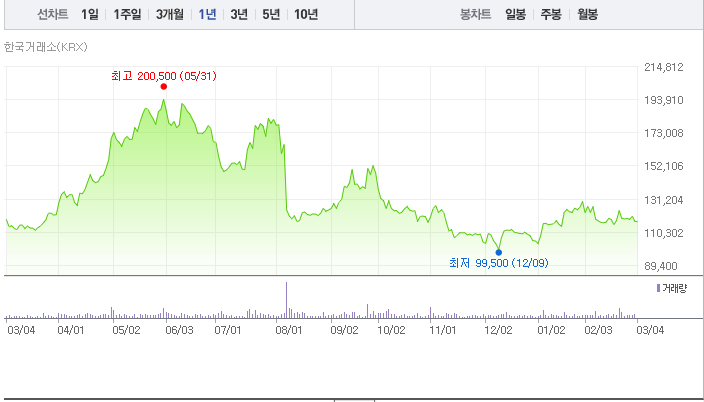This screenshot has width=704, height=402.
Task: Click the 173,008 y-axis value
Action: [x=664, y=133]
